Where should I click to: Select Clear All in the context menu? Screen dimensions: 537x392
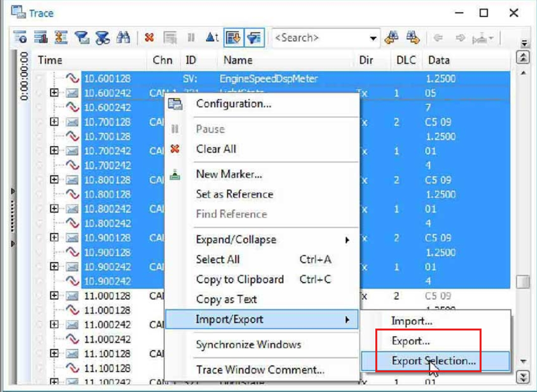(262, 149)
